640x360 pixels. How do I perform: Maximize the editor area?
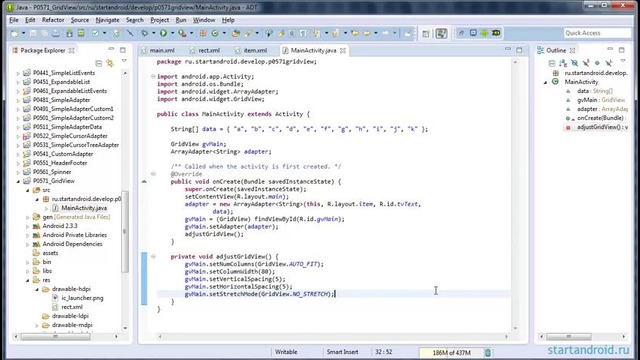(519, 50)
